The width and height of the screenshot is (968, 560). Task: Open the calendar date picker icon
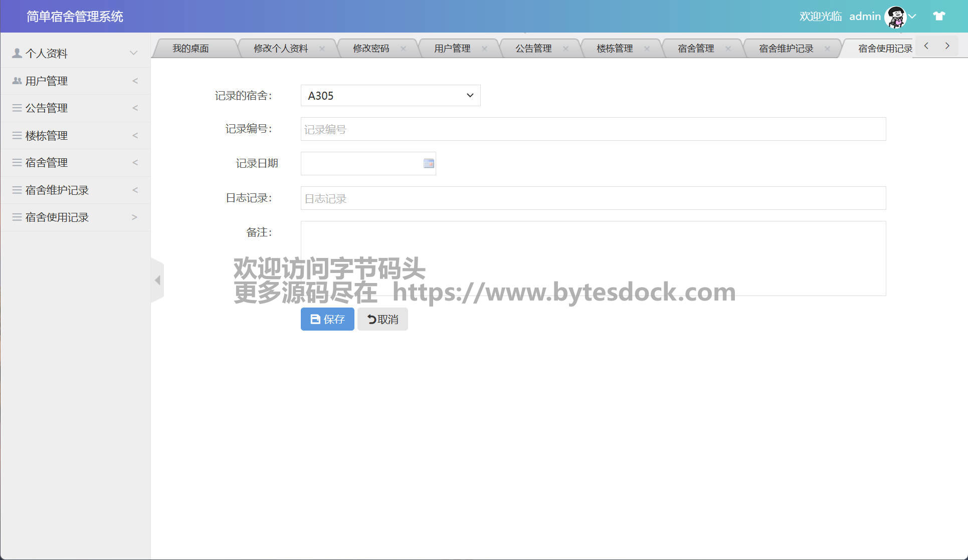point(429,163)
